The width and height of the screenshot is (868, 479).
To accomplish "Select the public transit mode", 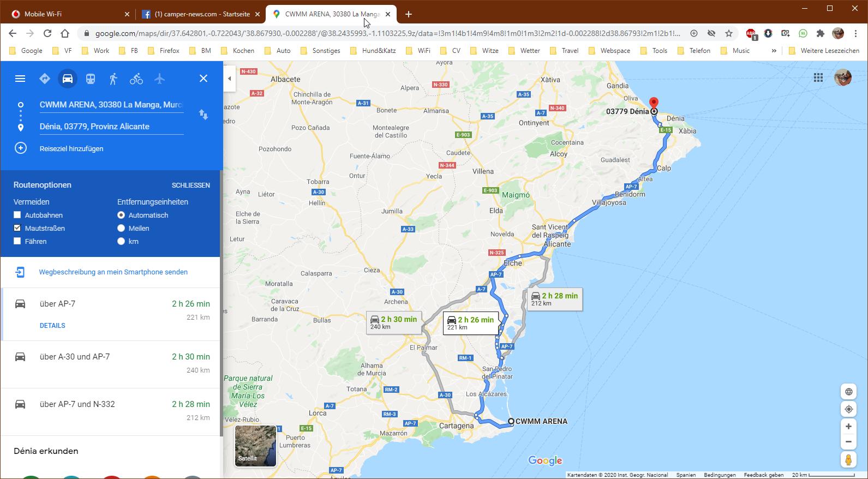I will [91, 79].
